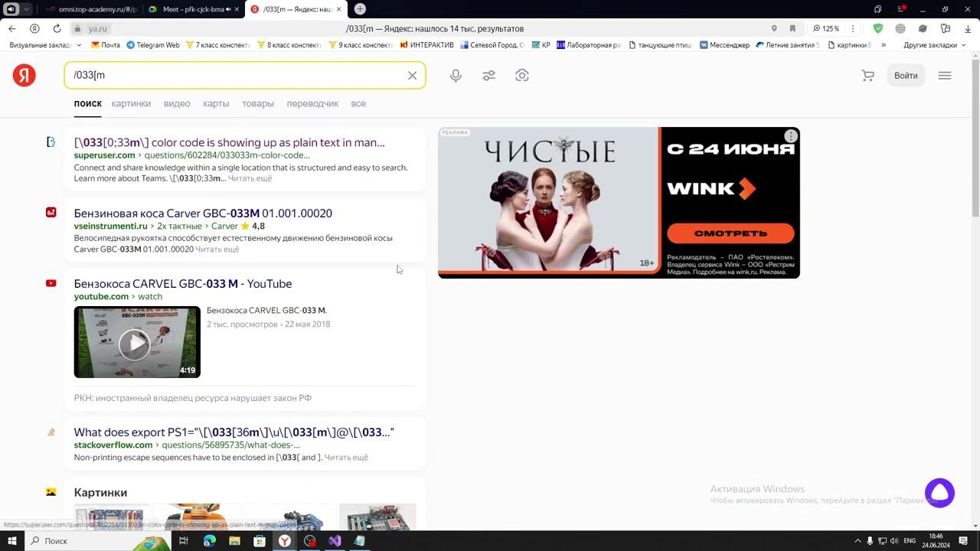Click the Картинки section heading
Image resolution: width=980 pixels, height=551 pixels.
100,492
